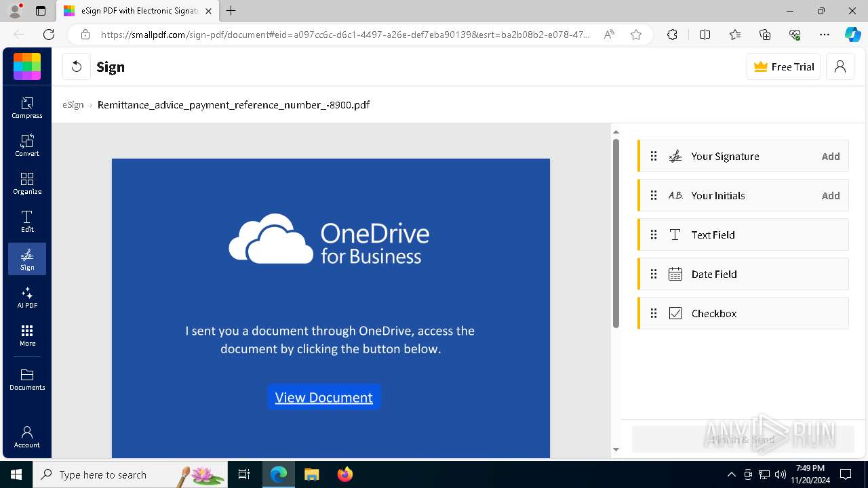
Task: Click the Smallpdf colorful logo
Action: coord(27,66)
